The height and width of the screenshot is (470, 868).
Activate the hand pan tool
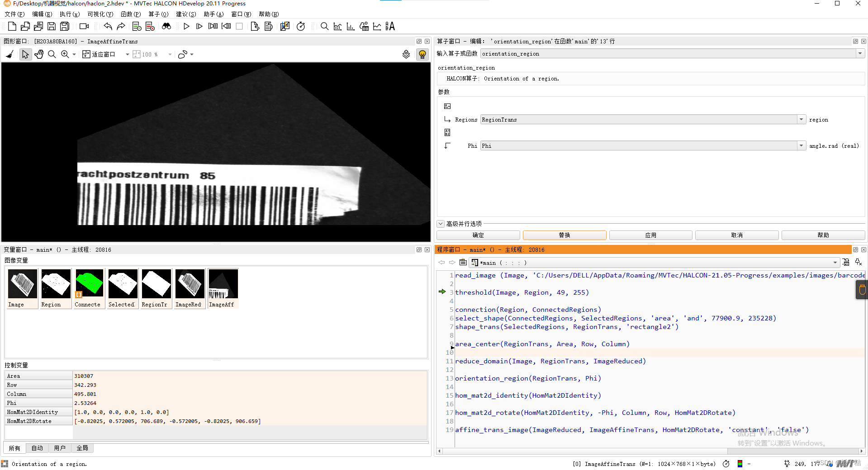pyautogui.click(x=39, y=54)
